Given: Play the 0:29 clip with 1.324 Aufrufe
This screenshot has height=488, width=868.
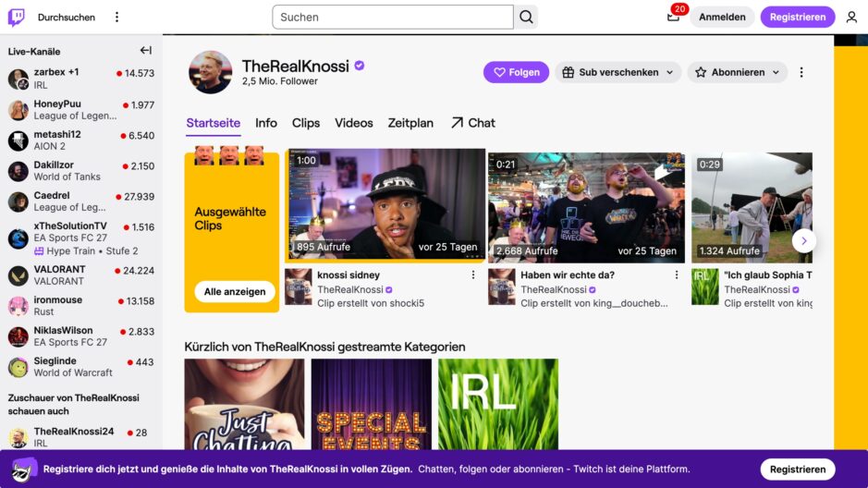Looking at the screenshot, I should click(x=752, y=207).
